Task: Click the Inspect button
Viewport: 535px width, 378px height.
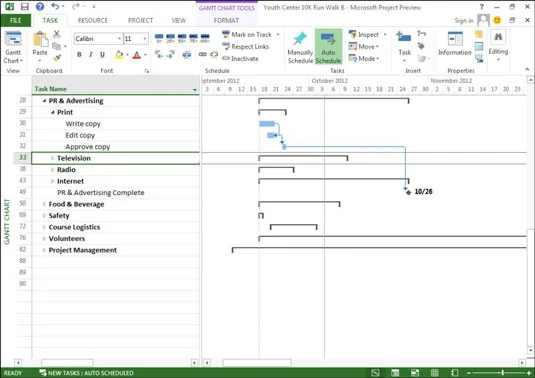Action: click(x=368, y=34)
